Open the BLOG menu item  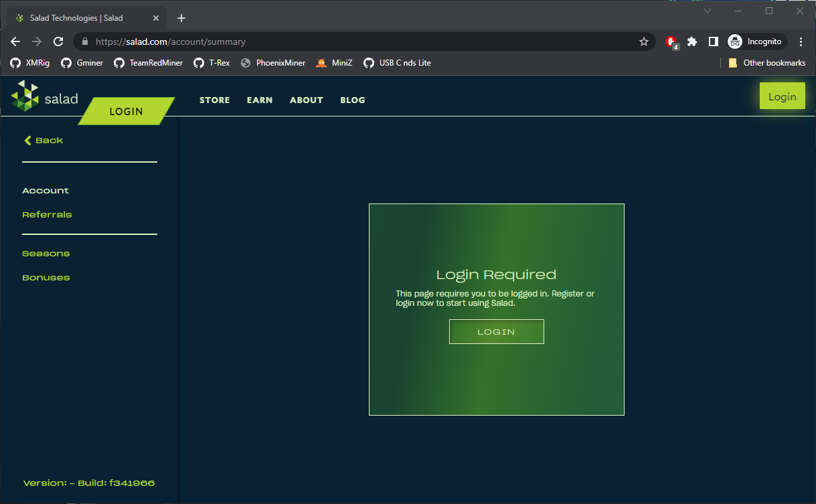coord(353,100)
